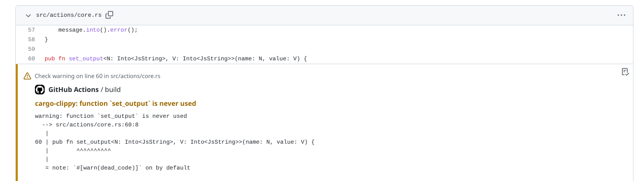Image resolution: width=644 pixels, height=181 pixels.
Task: Collapse the src/actions/core.rs file diff
Action: point(28,15)
